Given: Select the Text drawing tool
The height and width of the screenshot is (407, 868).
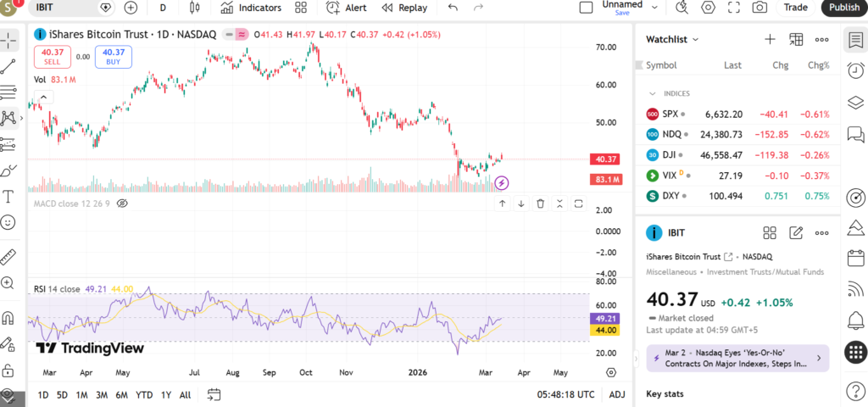Looking at the screenshot, I should tap(8, 196).
